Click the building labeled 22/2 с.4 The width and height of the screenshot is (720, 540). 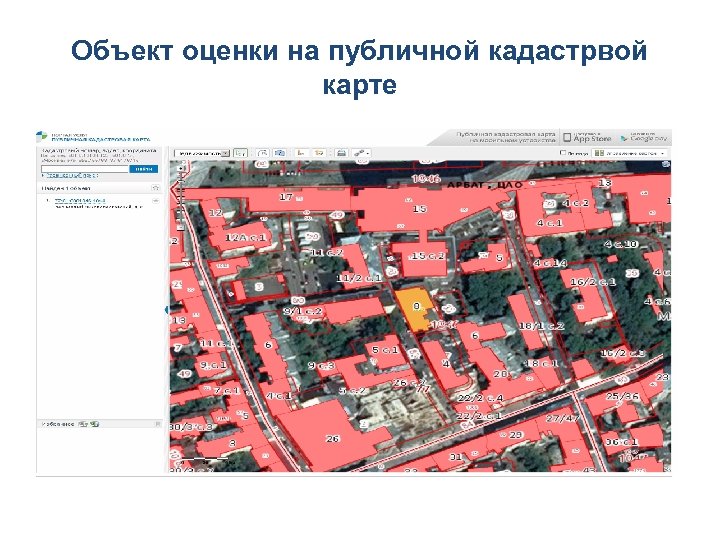coord(480,398)
